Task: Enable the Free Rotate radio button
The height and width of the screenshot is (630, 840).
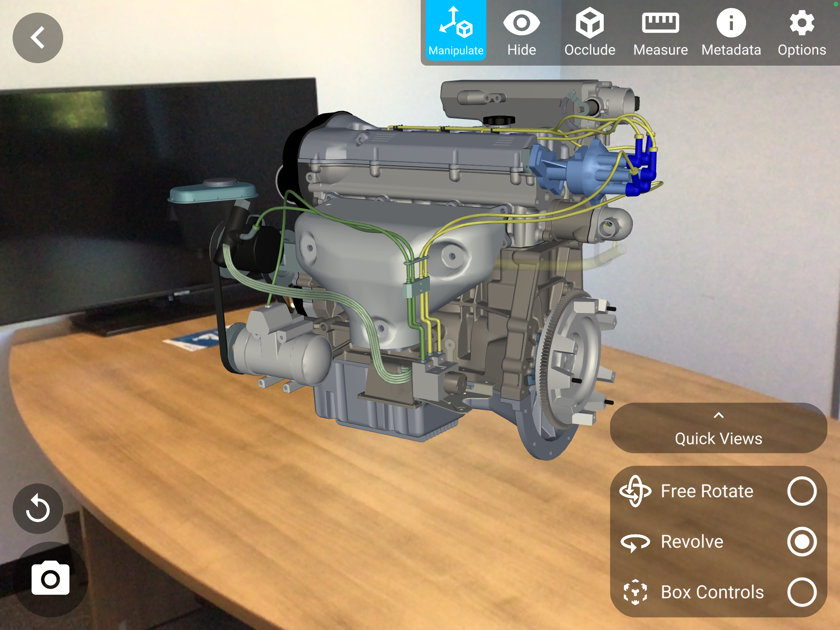Action: 801,491
